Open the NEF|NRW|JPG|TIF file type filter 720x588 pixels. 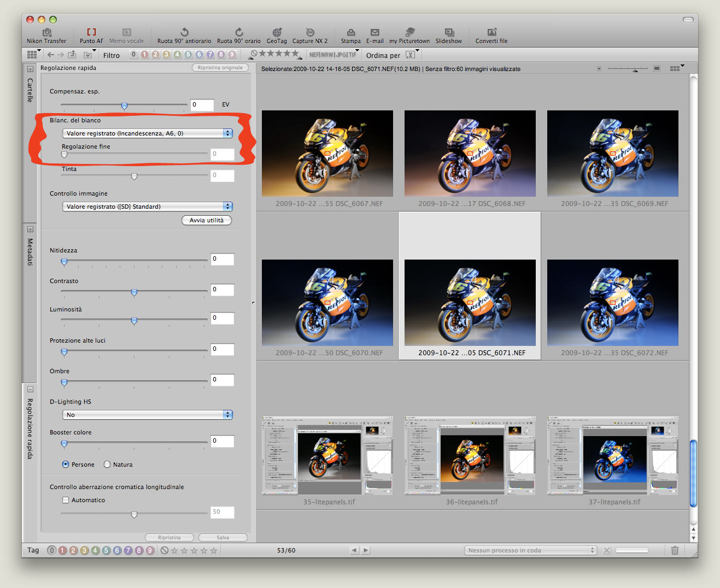click(x=333, y=55)
